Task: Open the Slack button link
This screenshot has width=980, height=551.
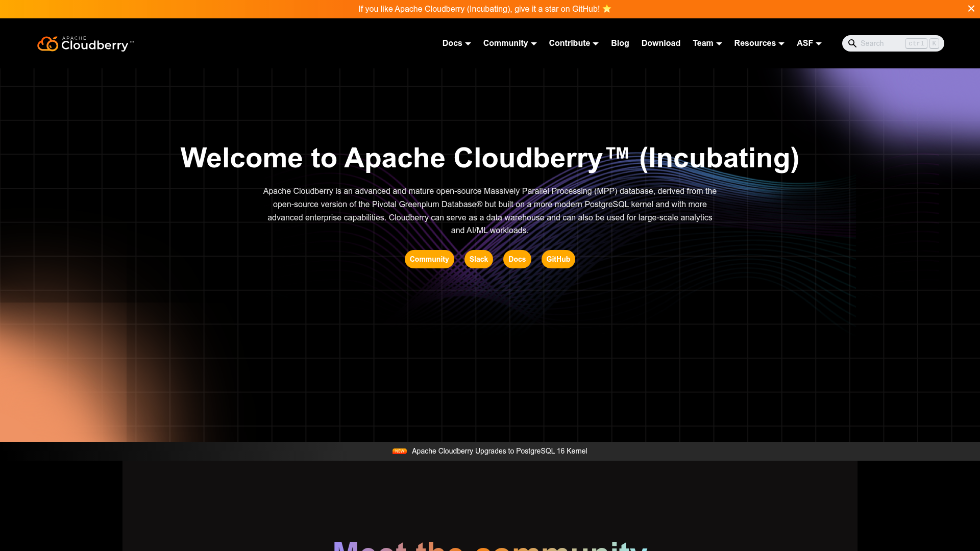Action: [479, 259]
